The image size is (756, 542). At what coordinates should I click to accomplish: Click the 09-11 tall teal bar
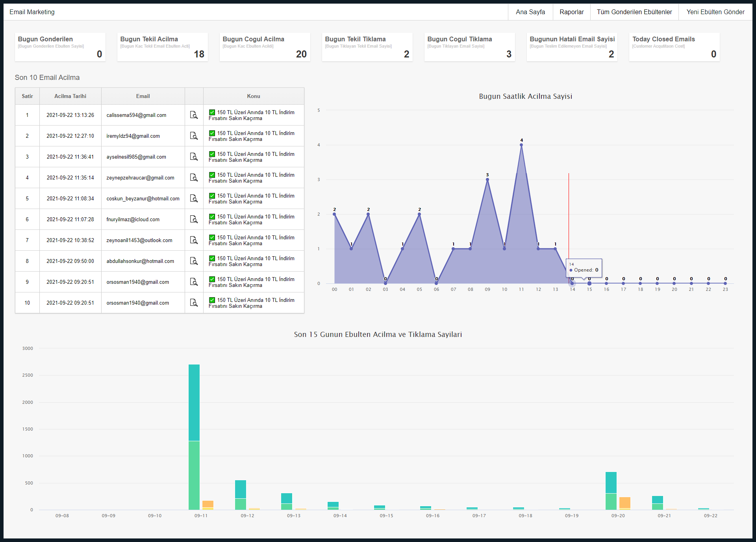194,401
